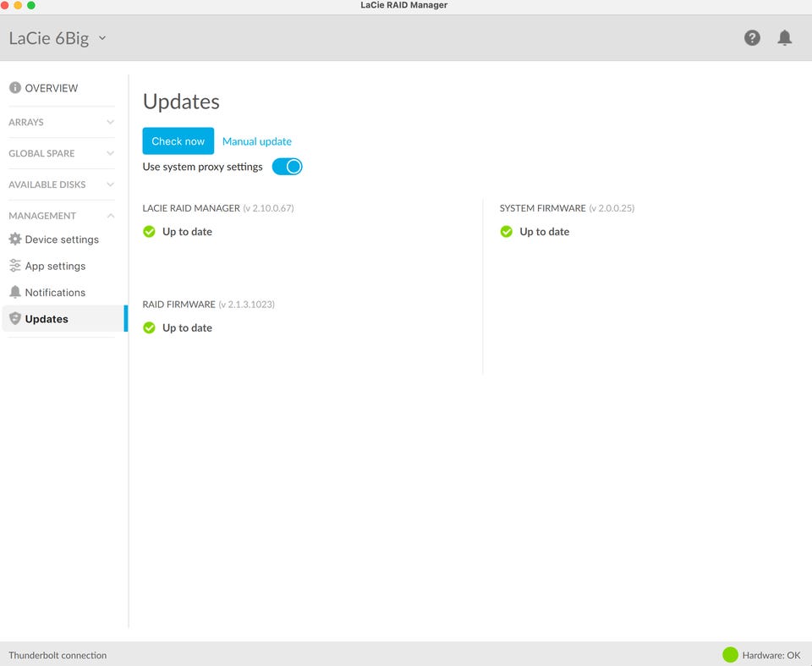Click the Available Disks section label
Screen dimensions: 812x666
47,184
